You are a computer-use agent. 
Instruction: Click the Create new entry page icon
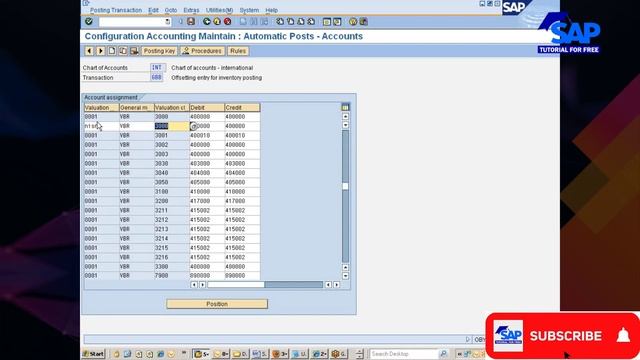coord(111,51)
